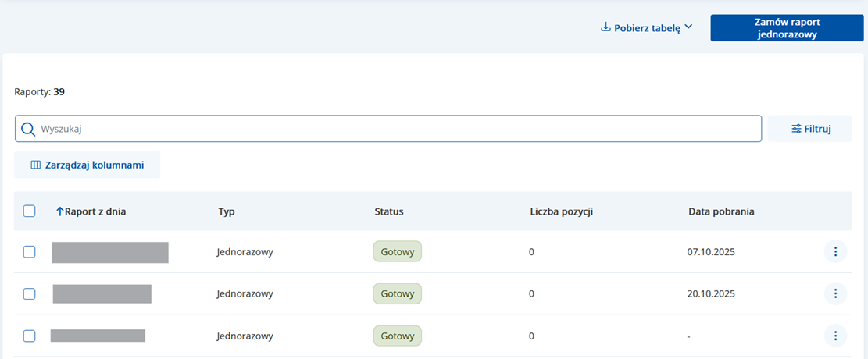Toggle the select-all checkbox in table header
The image size is (868, 359).
(x=29, y=211)
